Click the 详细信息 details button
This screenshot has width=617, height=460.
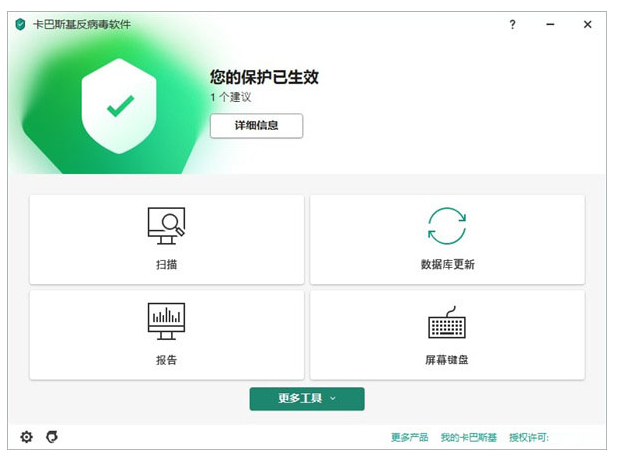tap(257, 126)
